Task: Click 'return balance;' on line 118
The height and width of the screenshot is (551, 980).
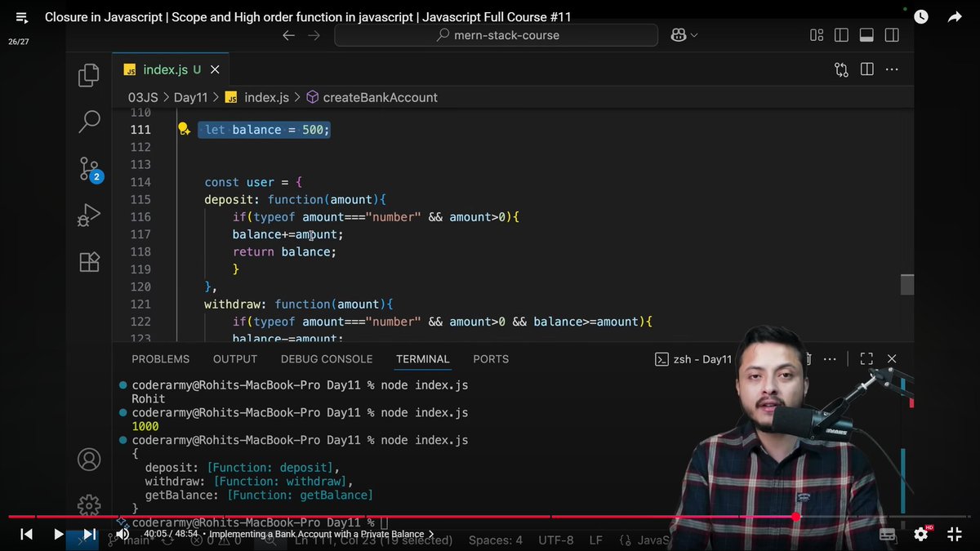Action: (284, 252)
